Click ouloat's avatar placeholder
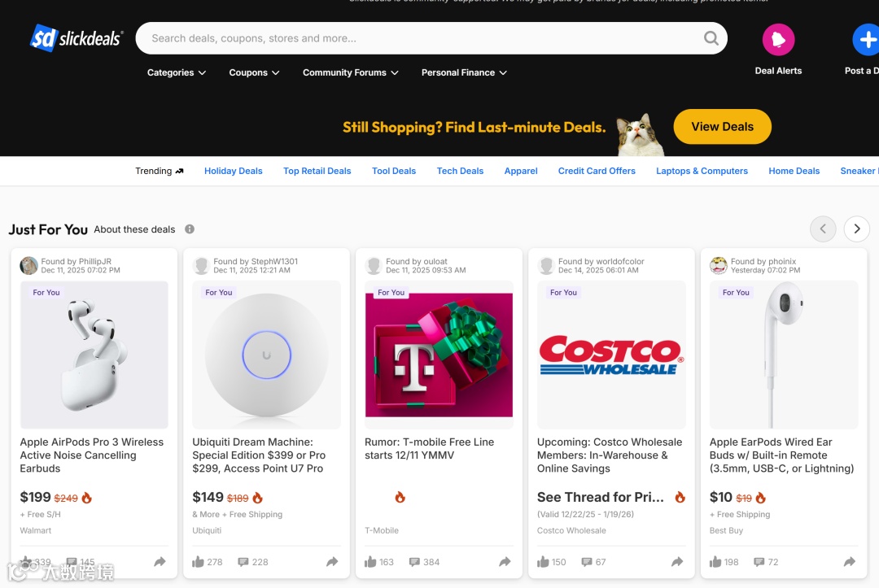 [374, 265]
